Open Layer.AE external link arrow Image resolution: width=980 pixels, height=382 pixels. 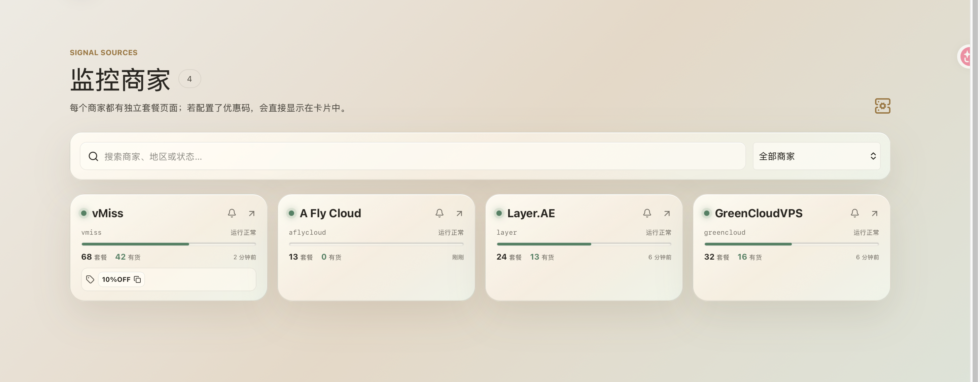click(667, 213)
